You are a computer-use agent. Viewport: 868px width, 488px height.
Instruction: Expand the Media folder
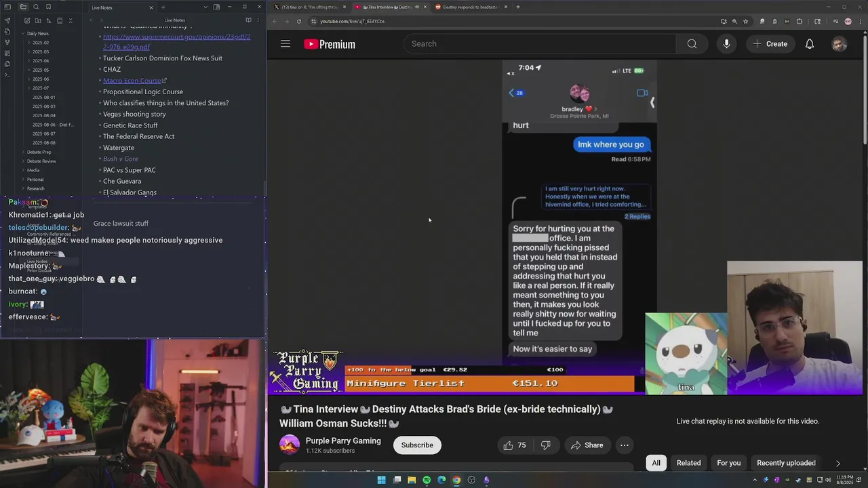tap(32, 170)
